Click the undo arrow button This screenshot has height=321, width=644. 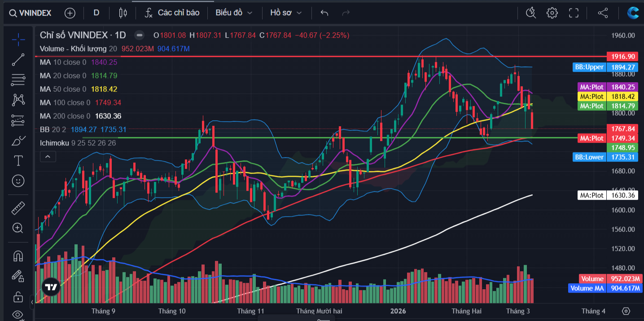point(324,13)
